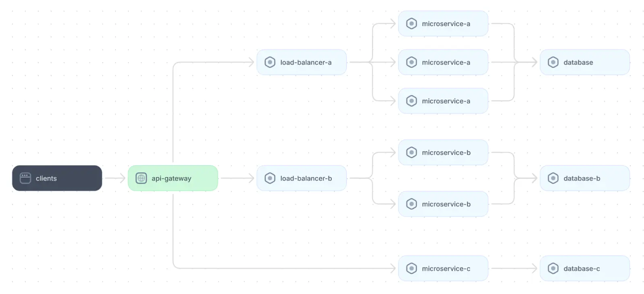Select the clients node label
Screen dimensions: 644x294
[46, 178]
